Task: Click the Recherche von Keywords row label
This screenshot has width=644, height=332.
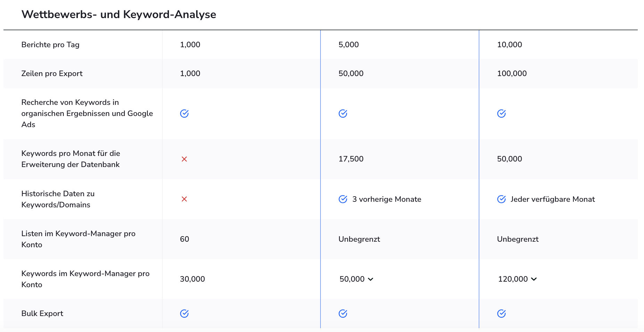Action: [87, 114]
